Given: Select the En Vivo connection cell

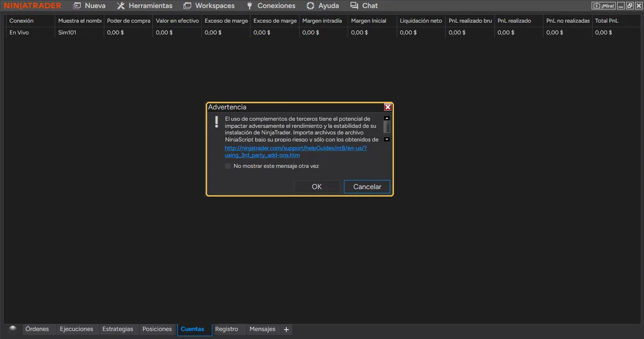Looking at the screenshot, I should coord(29,32).
